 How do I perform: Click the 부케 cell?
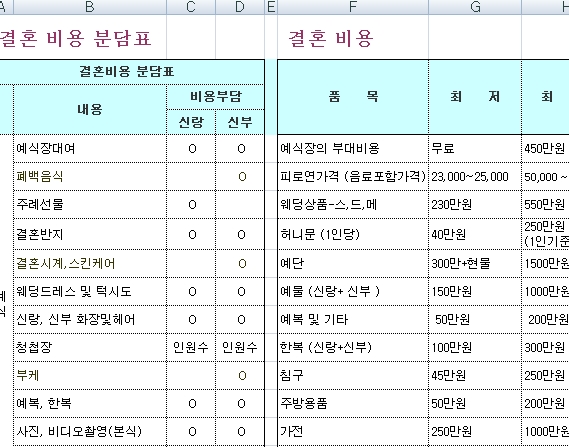[x=90, y=375]
